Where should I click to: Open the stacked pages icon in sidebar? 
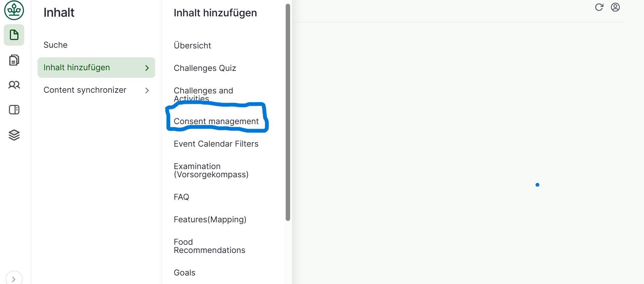pyautogui.click(x=14, y=60)
